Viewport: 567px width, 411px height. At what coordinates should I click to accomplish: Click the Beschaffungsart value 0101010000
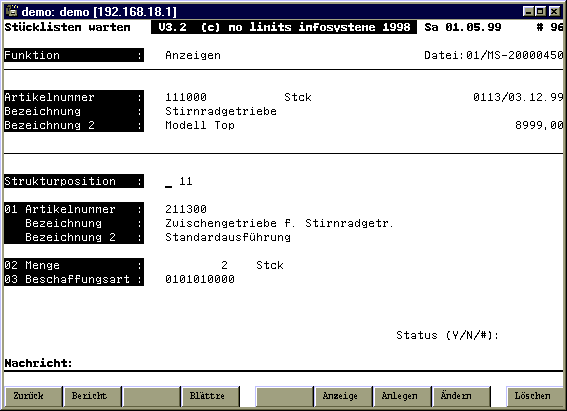click(200, 279)
